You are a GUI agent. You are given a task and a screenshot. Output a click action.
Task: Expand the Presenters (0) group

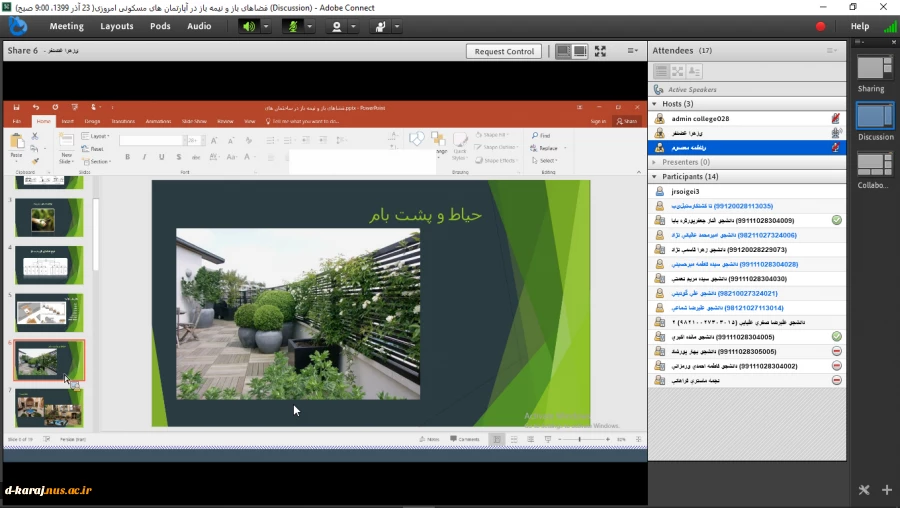click(654, 162)
